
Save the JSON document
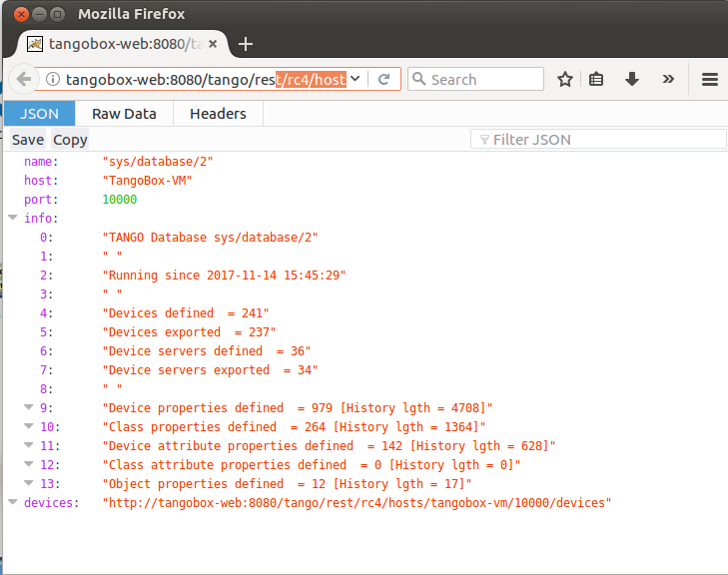[28, 140]
